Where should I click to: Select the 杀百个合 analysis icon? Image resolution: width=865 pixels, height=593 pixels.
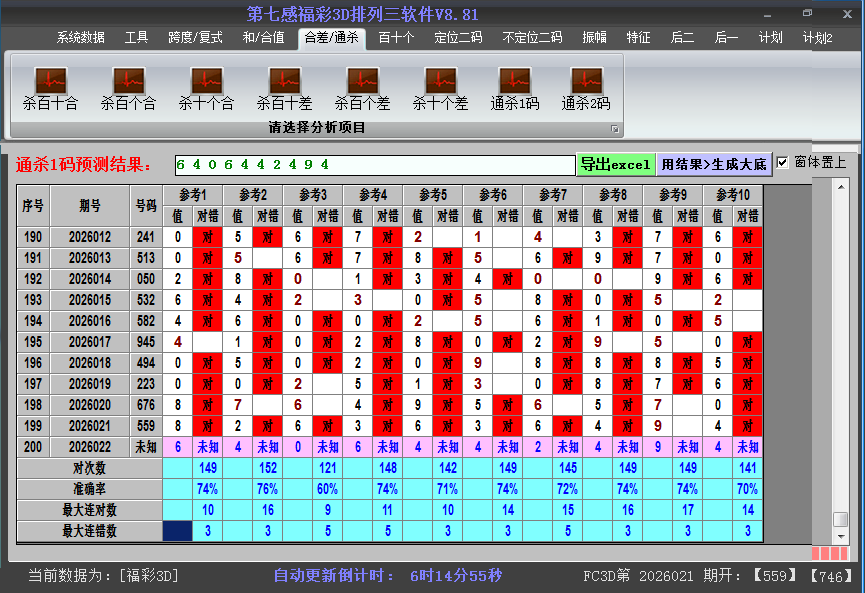(x=126, y=85)
